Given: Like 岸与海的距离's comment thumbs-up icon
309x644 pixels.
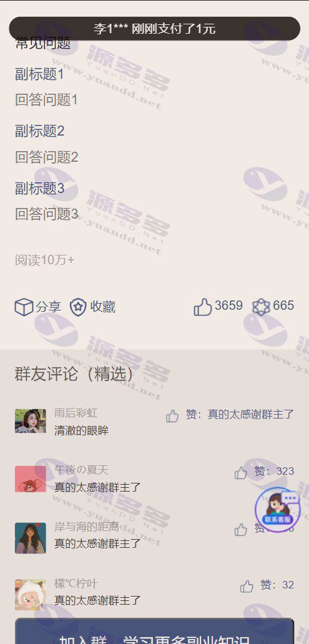Looking at the screenshot, I should (241, 530).
